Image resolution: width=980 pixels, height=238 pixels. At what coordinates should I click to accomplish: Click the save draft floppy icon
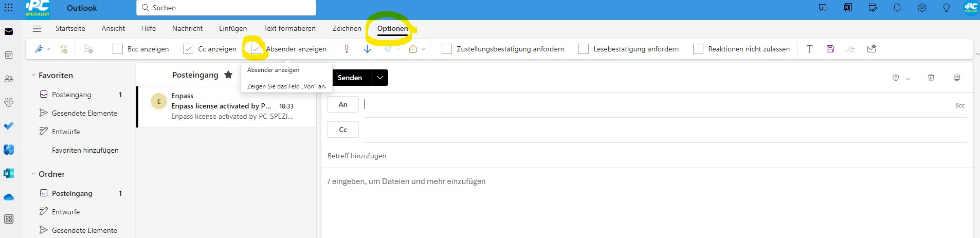pos(830,49)
